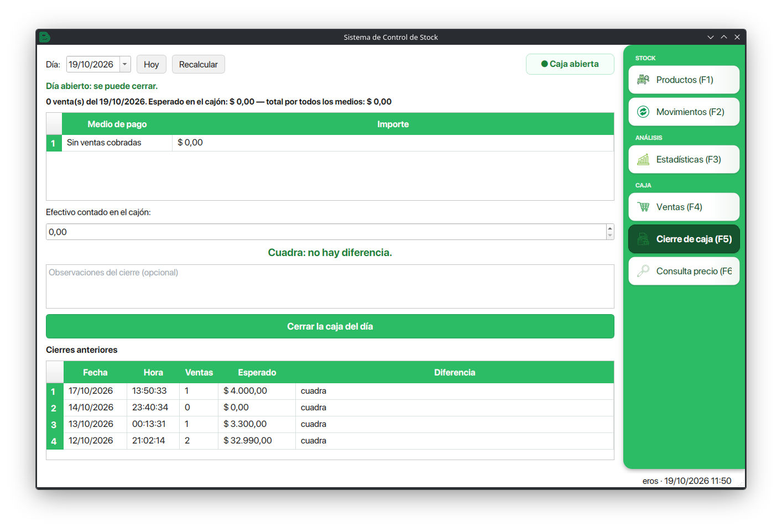Open Movimientos (F2) arrows icon
782x532 pixels.
(643, 112)
